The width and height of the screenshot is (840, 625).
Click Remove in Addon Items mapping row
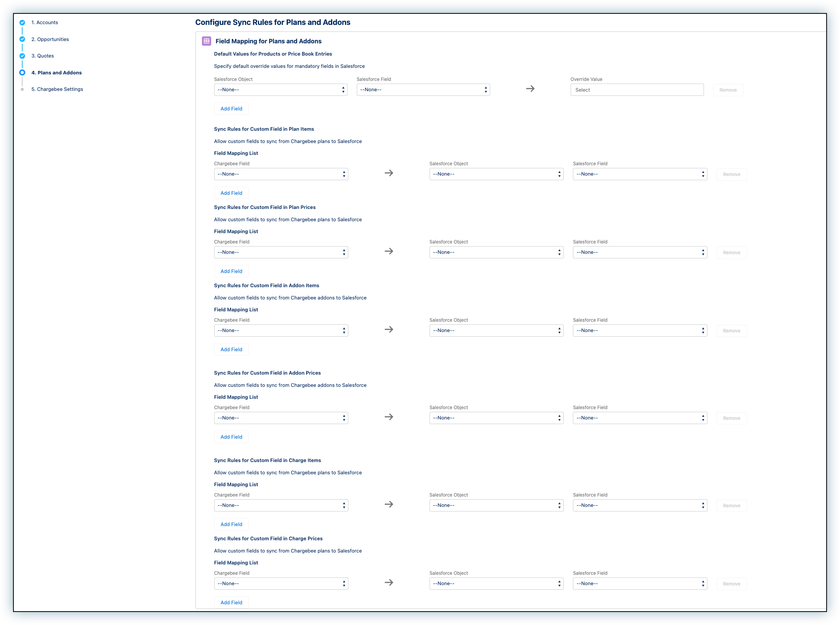[732, 331]
